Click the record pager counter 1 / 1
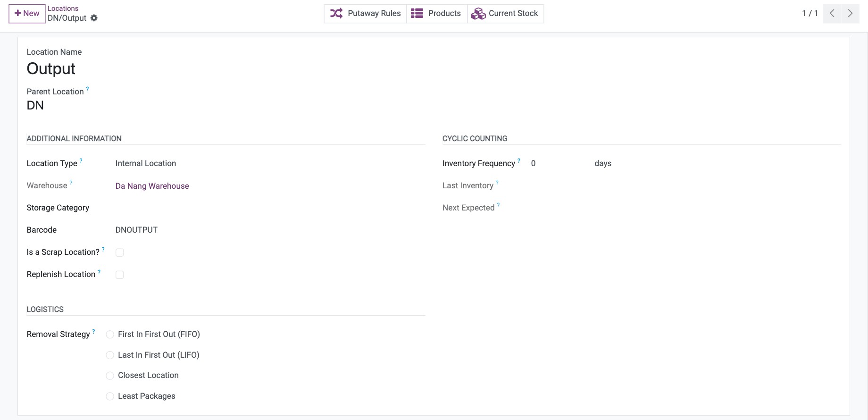 tap(810, 13)
